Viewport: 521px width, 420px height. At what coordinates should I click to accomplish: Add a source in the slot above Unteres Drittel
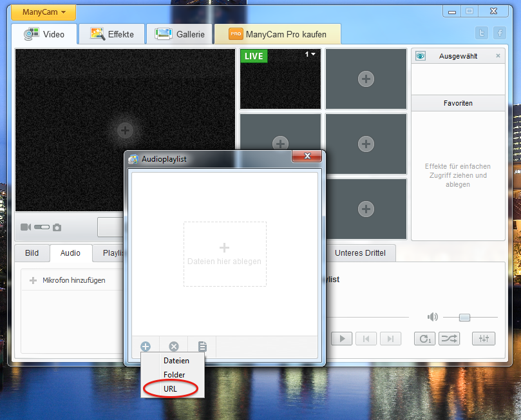366,209
